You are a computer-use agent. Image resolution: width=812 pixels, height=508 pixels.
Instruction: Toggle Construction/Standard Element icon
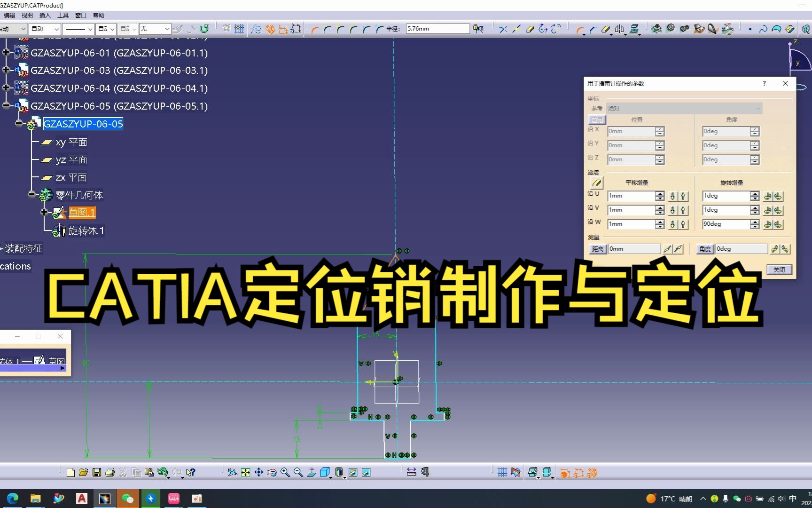click(x=256, y=29)
